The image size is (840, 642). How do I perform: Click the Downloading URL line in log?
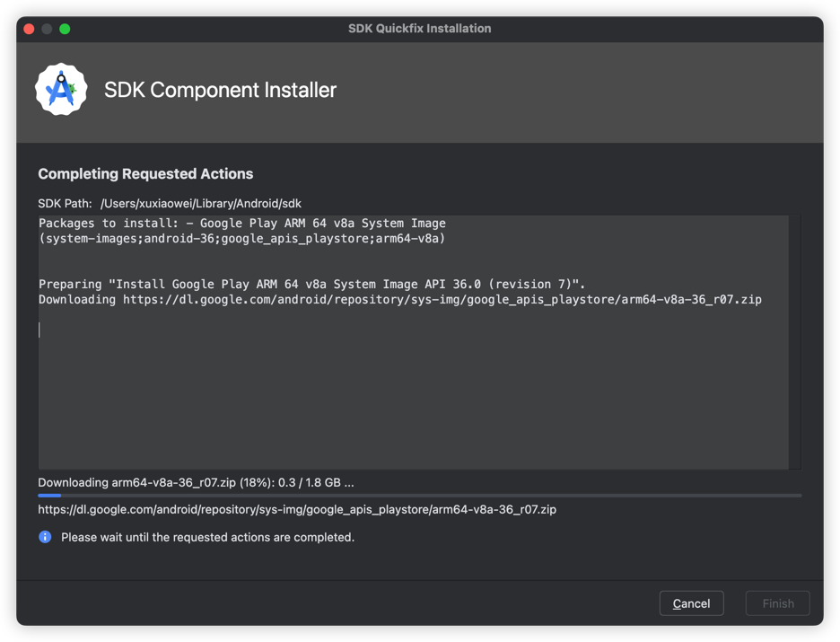click(x=399, y=299)
